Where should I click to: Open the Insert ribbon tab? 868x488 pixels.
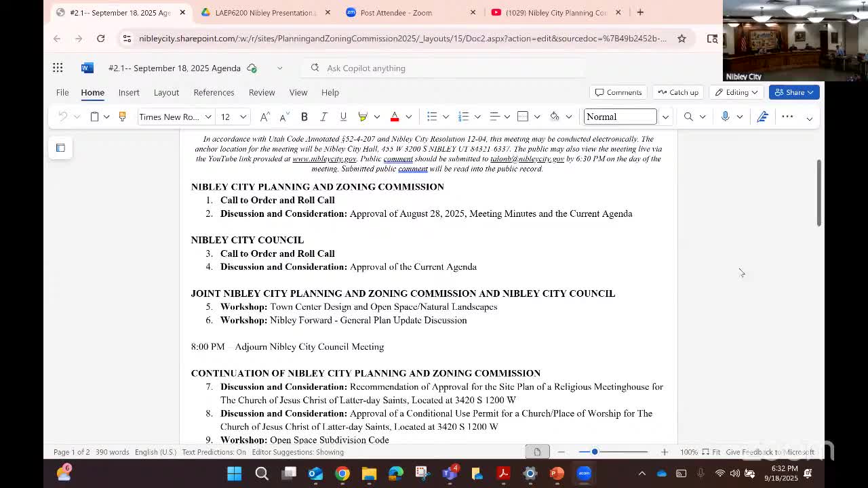(x=129, y=92)
